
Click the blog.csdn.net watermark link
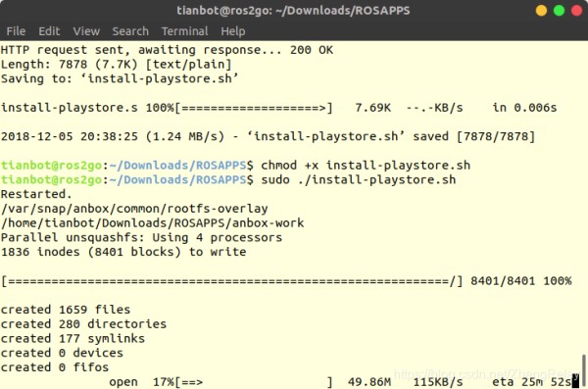tap(486, 373)
